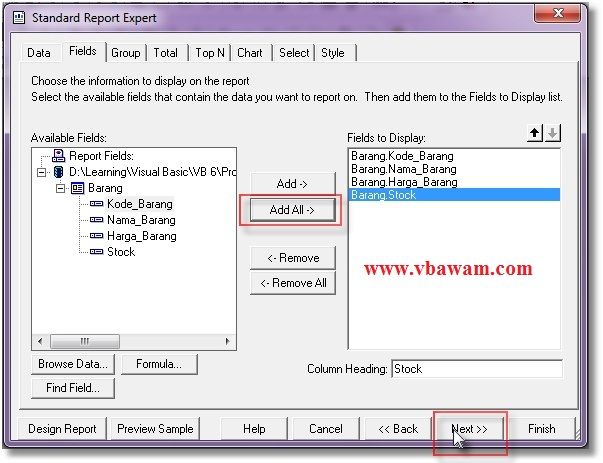Select the Report Fields: tree label
This screenshot has height=463, width=603.
click(102, 156)
